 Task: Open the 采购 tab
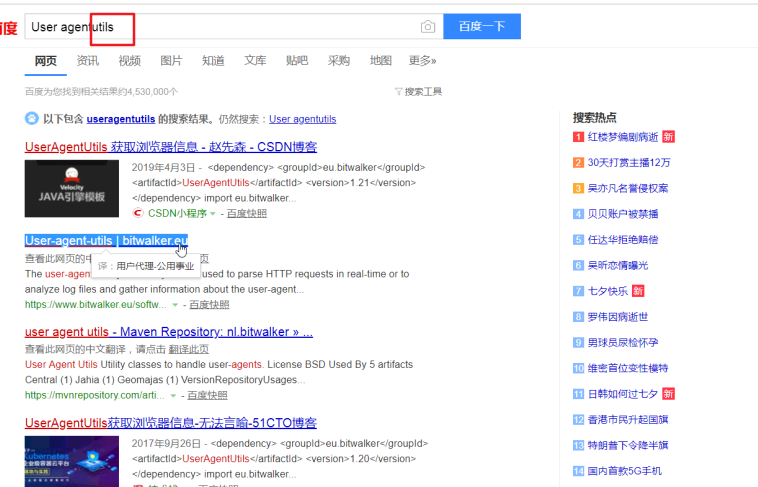point(338,60)
